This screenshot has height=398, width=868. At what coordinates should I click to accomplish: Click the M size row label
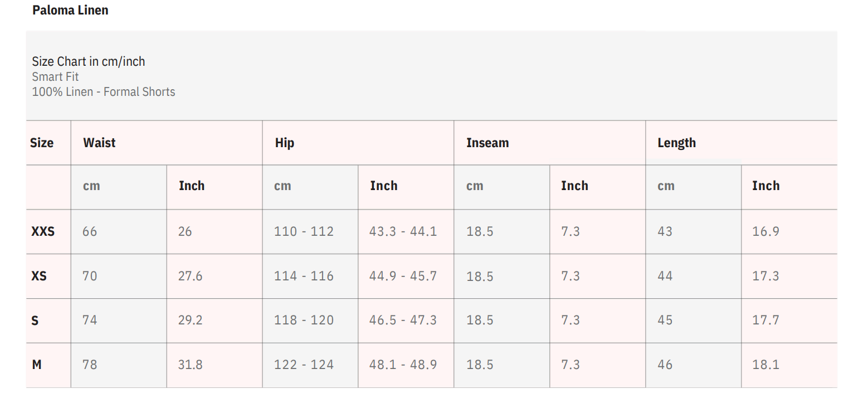tap(37, 365)
